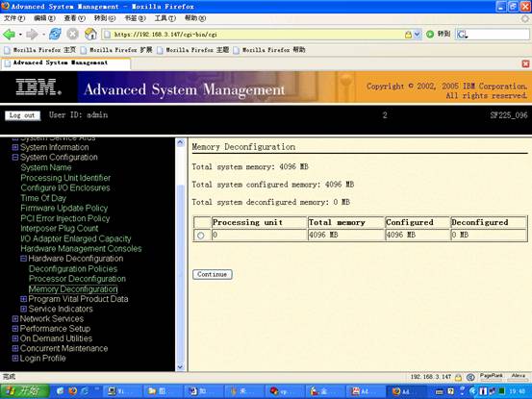Open the Memory Deconfiguration link
The height and width of the screenshot is (399, 532).
point(73,288)
